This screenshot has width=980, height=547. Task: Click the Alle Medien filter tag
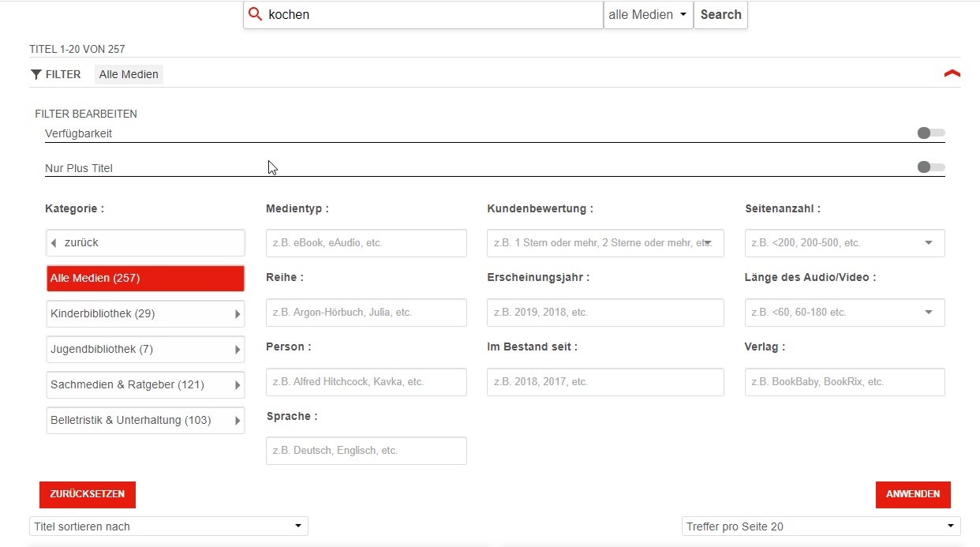point(129,74)
